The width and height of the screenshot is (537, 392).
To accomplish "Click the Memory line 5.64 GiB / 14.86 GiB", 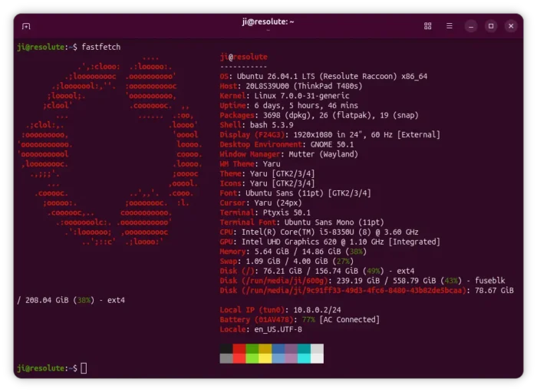I will tap(293, 252).
